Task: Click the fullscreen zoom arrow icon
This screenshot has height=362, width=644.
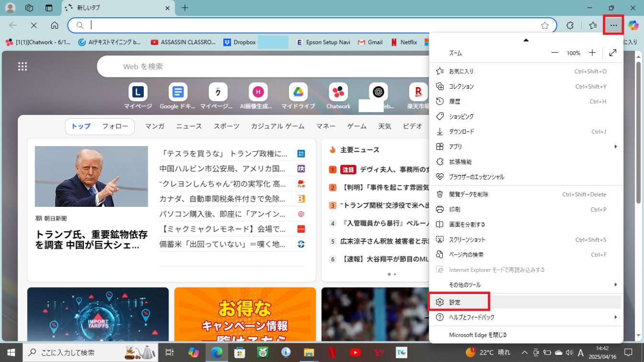Action: tap(613, 53)
